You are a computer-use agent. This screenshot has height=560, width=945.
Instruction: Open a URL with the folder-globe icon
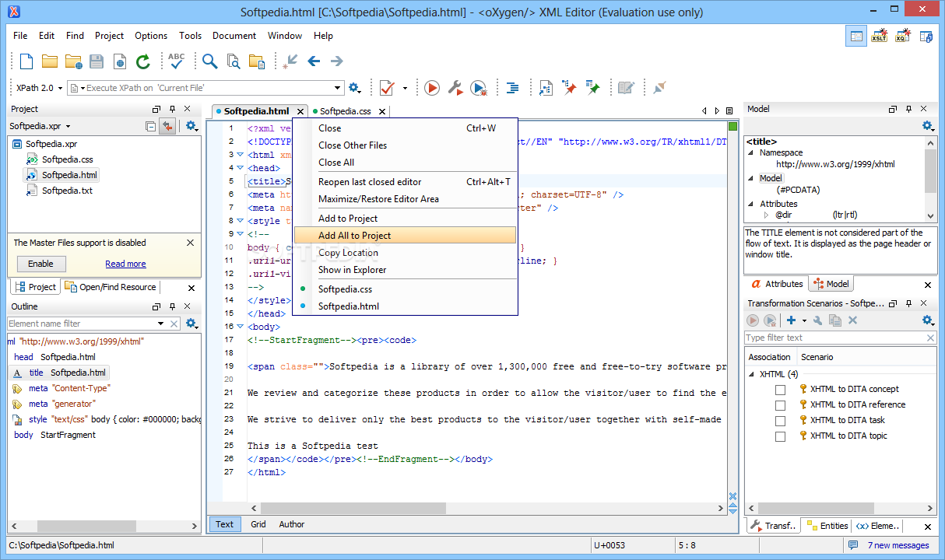click(74, 61)
